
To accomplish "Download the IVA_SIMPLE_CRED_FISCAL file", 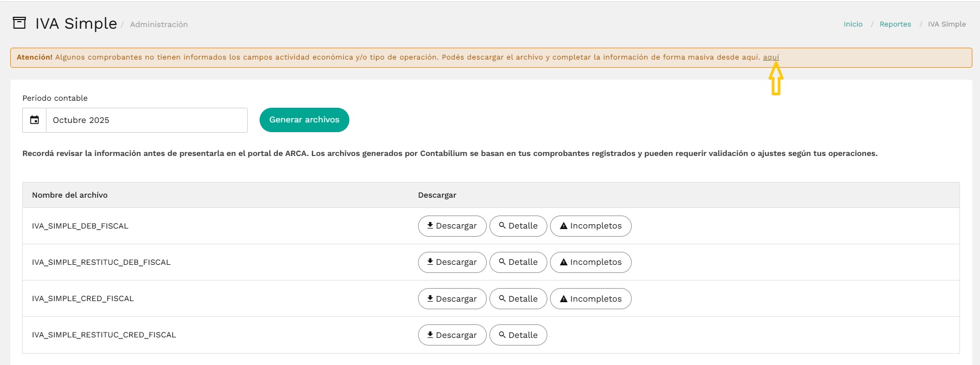I will click(x=452, y=299).
